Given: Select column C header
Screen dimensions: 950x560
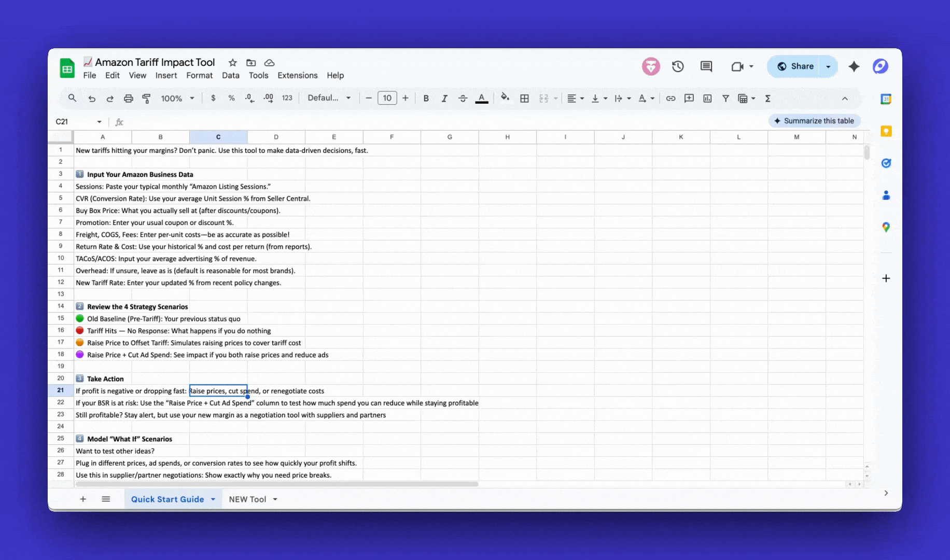Looking at the screenshot, I should [218, 137].
